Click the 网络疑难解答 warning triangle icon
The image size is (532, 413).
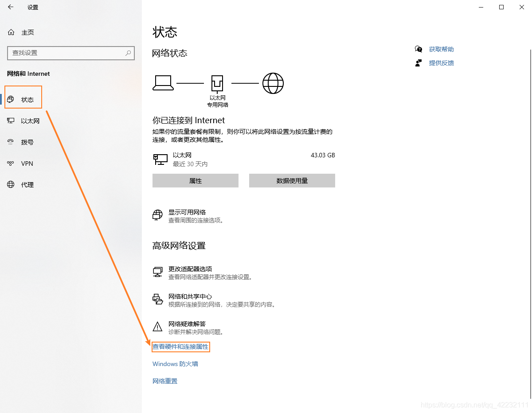click(x=157, y=327)
